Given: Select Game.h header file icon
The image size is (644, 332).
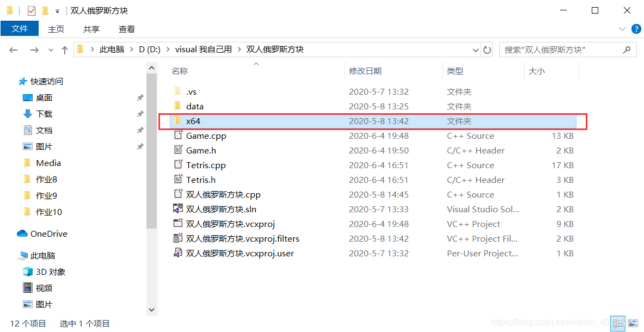Looking at the screenshot, I should click(178, 150).
